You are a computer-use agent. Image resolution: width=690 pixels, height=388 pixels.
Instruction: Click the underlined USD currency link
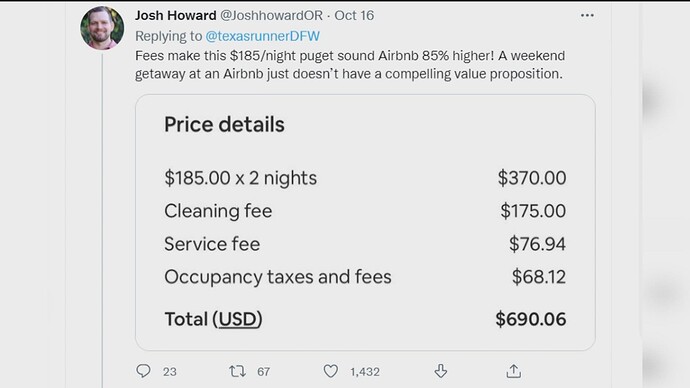tap(238, 319)
